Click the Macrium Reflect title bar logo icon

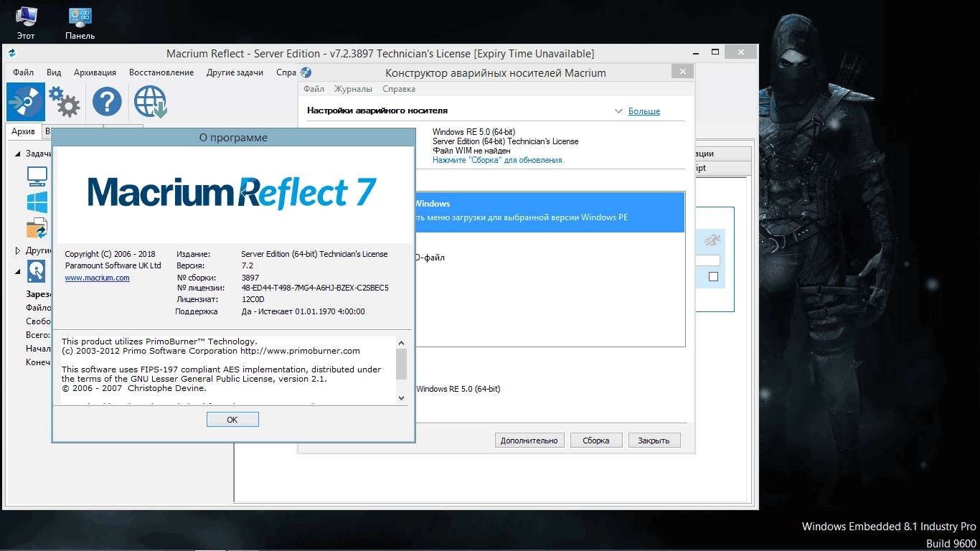[x=11, y=53]
